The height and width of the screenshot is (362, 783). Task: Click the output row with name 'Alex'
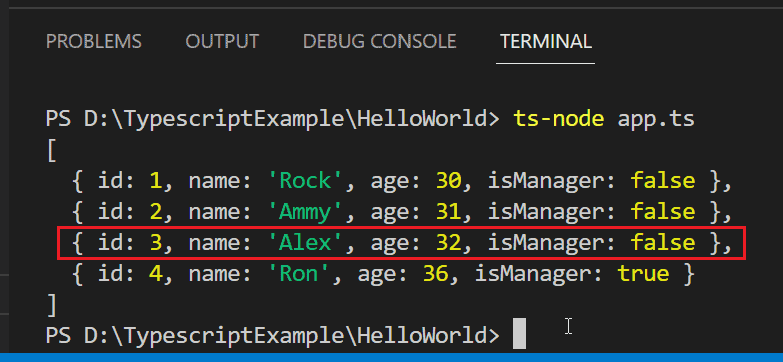[x=402, y=243]
